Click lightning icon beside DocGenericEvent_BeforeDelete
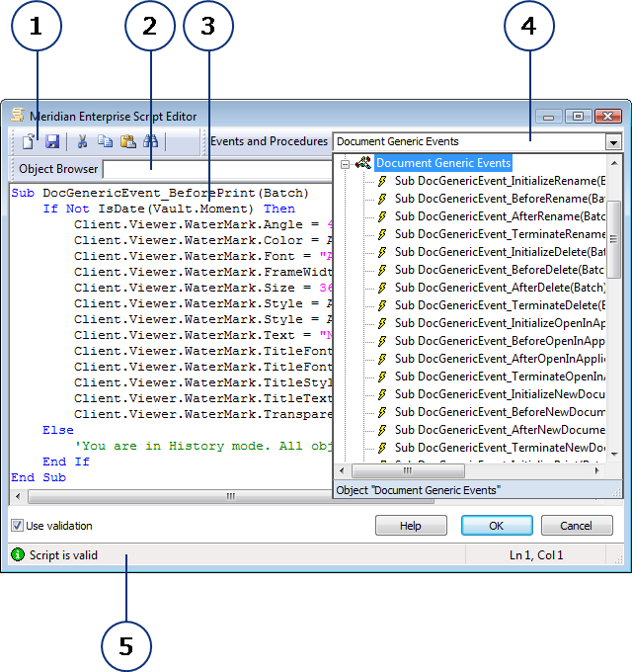632x672 pixels. coord(382,270)
